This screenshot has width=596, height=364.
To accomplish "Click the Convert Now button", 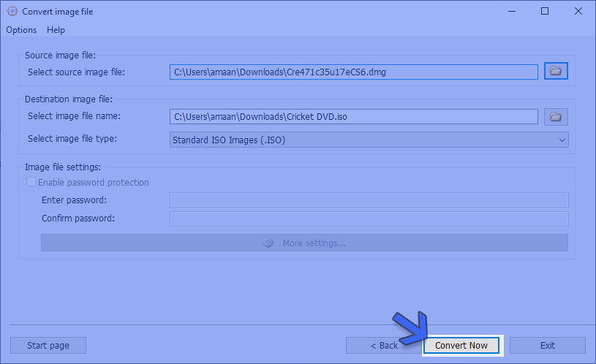I will click(461, 346).
